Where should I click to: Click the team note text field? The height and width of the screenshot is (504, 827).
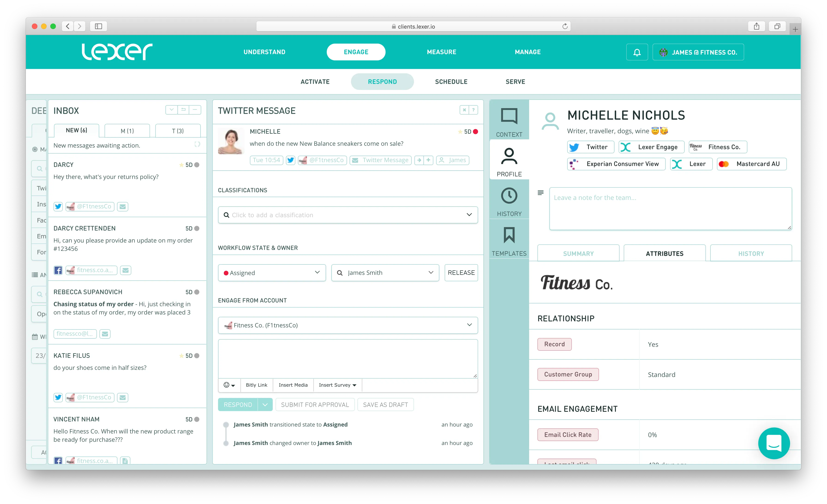coord(670,209)
